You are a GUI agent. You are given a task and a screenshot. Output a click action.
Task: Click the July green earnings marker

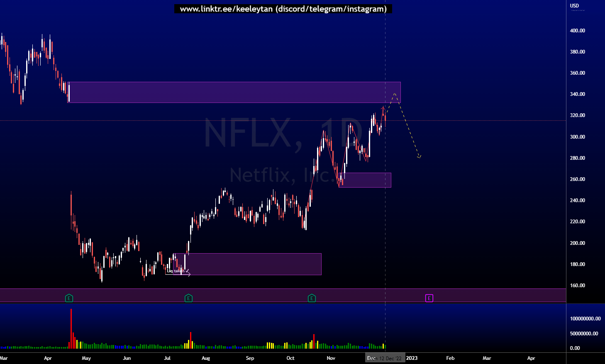(188, 298)
